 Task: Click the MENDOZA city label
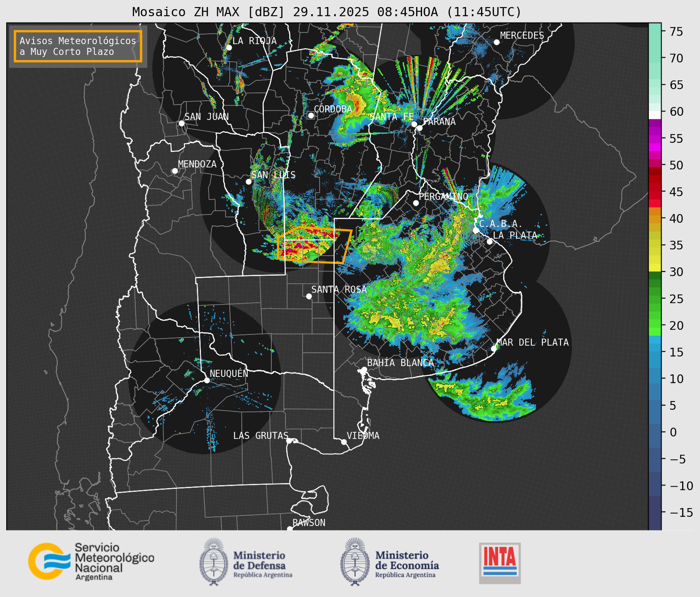click(x=197, y=164)
